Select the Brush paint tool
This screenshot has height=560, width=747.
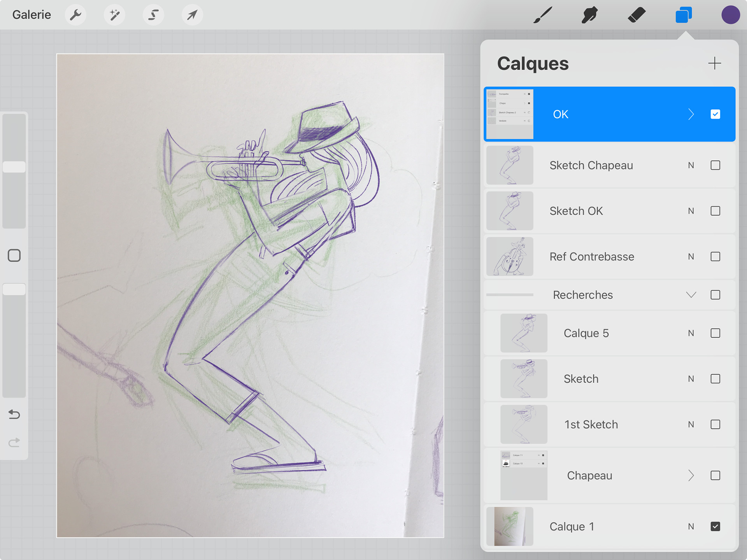click(543, 15)
